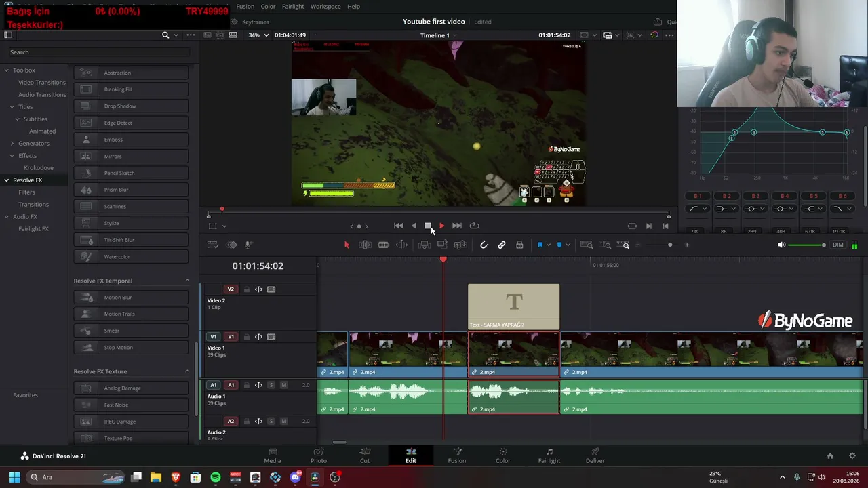Play the timeline forward

coord(442,226)
